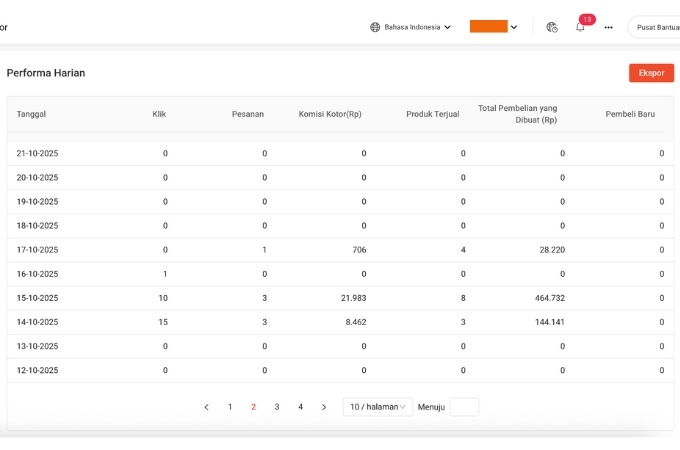The width and height of the screenshot is (680, 450).
Task: Jump to page 1 of results
Action: (x=230, y=407)
